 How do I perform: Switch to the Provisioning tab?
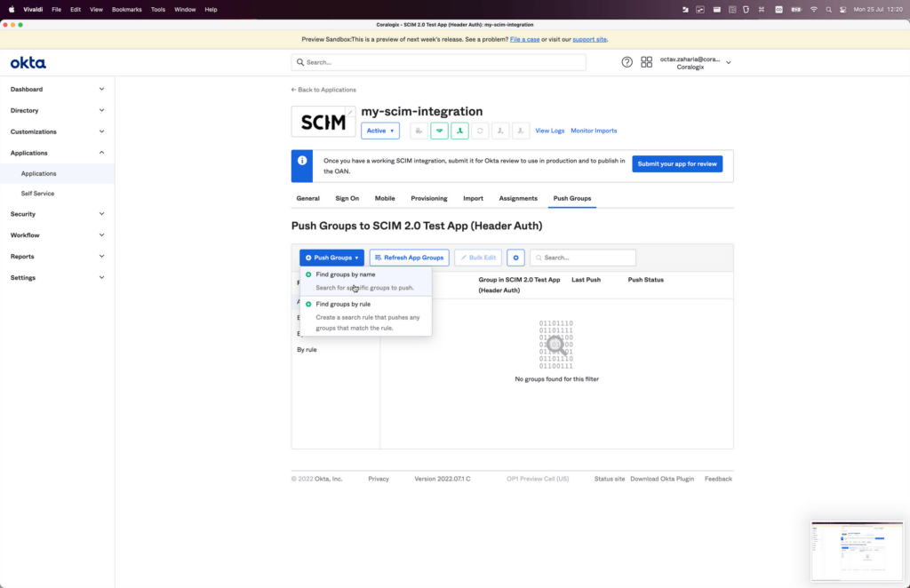429,198
